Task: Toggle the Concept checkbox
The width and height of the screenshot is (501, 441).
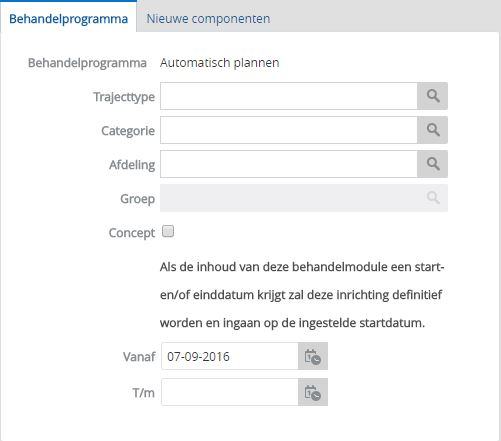Action: tap(168, 231)
